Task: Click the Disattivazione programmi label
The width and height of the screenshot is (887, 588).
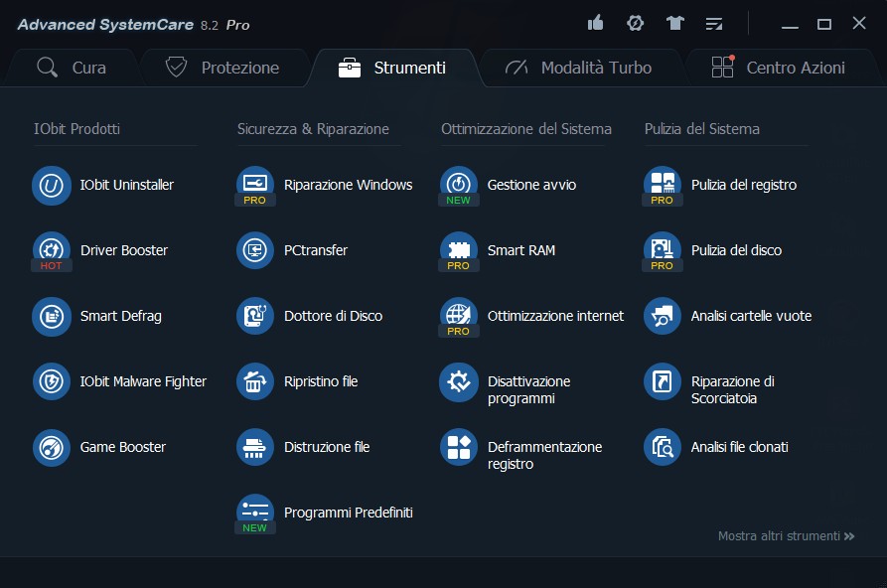Action: pyautogui.click(x=528, y=390)
